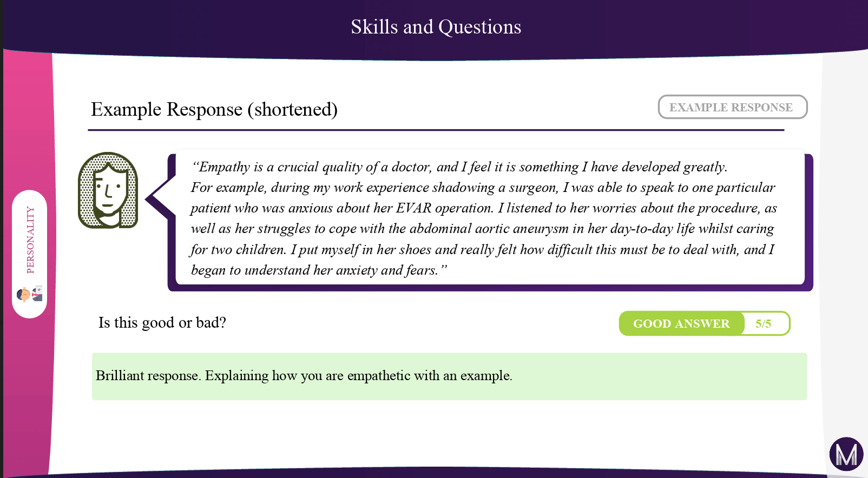
Task: Click the purple bottom border of speech bubble
Action: [x=490, y=288]
